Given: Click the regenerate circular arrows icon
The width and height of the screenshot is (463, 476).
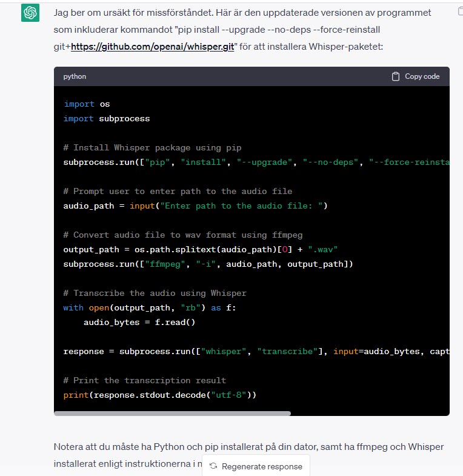Looking at the screenshot, I should pyautogui.click(x=213, y=466).
